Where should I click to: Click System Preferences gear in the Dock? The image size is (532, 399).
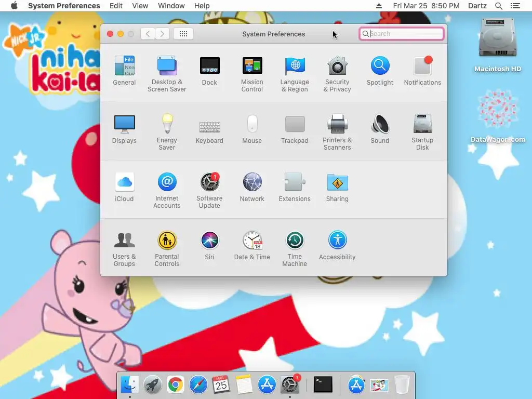[x=290, y=384]
